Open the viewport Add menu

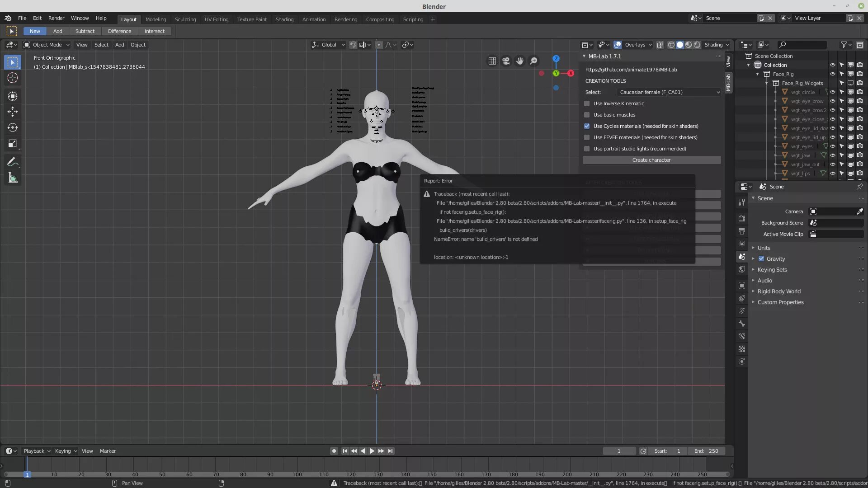click(119, 45)
